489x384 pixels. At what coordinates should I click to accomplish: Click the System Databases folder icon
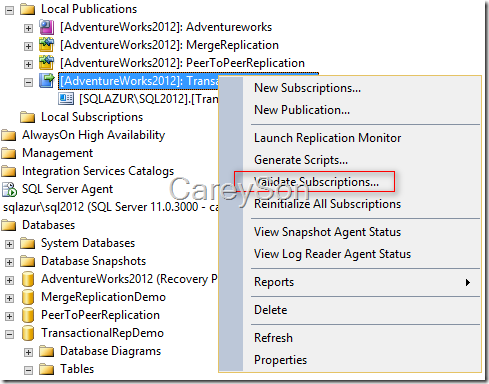[27, 243]
